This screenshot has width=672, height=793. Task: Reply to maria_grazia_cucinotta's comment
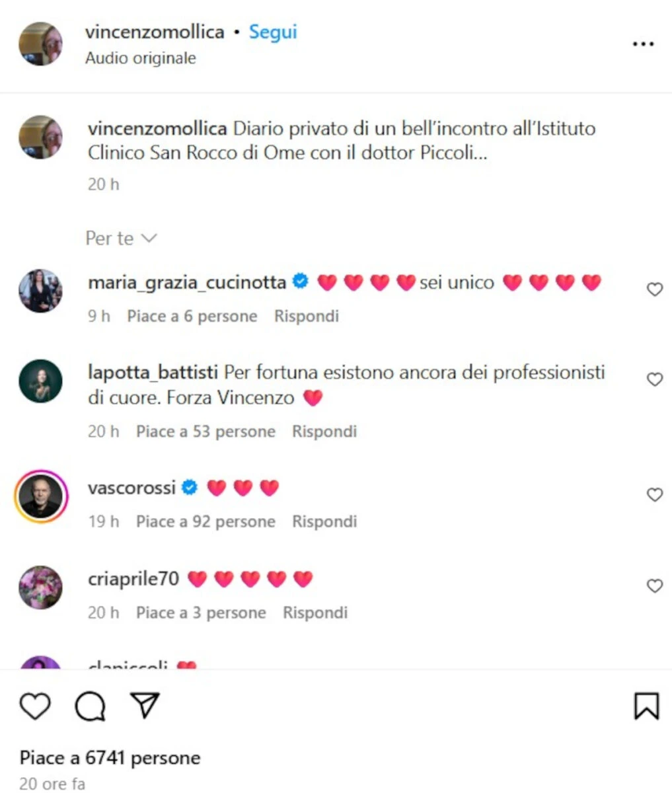click(307, 316)
